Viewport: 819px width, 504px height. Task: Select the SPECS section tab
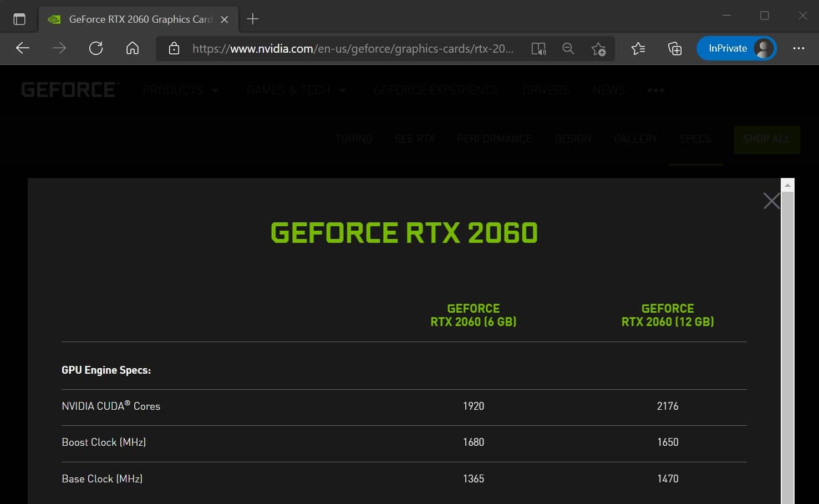point(695,139)
